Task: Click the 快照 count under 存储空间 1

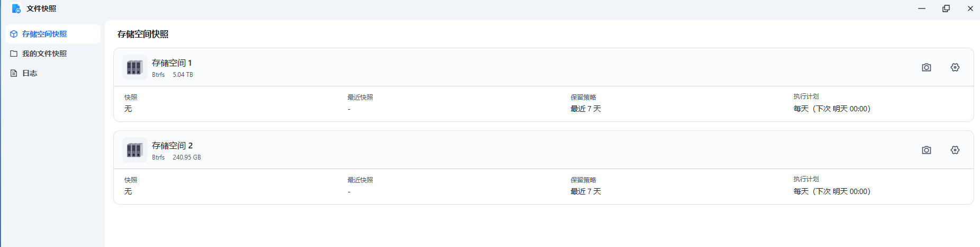Action: (128, 109)
